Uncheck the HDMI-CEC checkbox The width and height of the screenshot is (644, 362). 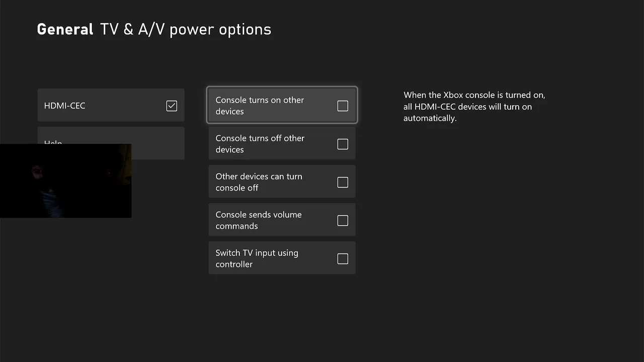[x=172, y=106]
